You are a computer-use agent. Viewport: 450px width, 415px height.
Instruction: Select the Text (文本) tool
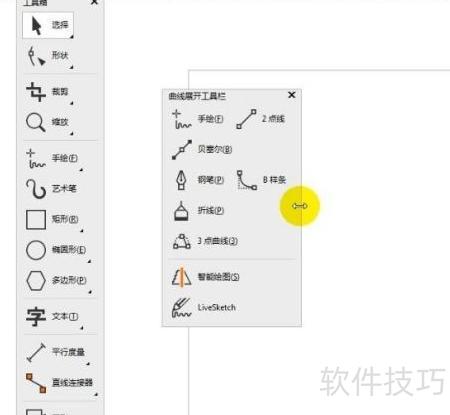[x=53, y=316]
